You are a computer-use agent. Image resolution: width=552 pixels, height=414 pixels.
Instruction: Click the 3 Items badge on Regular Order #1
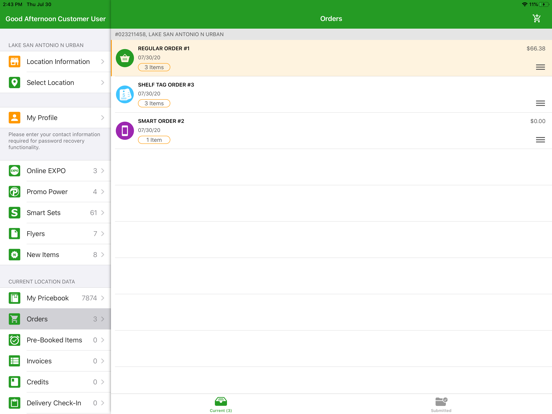click(x=154, y=67)
